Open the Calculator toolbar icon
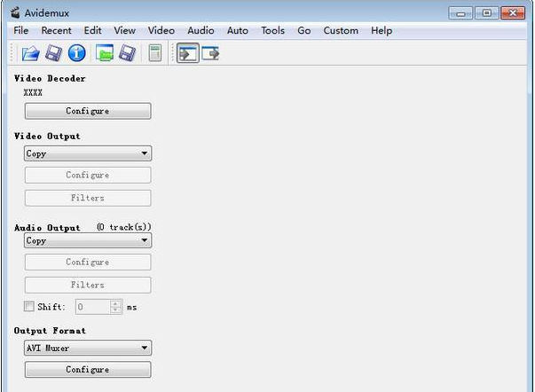 (x=155, y=53)
